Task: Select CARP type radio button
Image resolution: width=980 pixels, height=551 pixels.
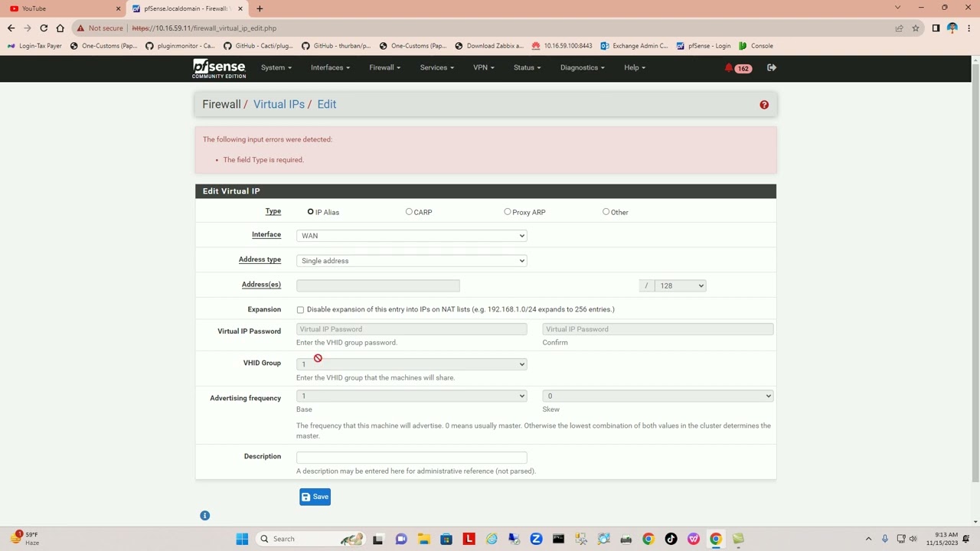Action: click(409, 212)
